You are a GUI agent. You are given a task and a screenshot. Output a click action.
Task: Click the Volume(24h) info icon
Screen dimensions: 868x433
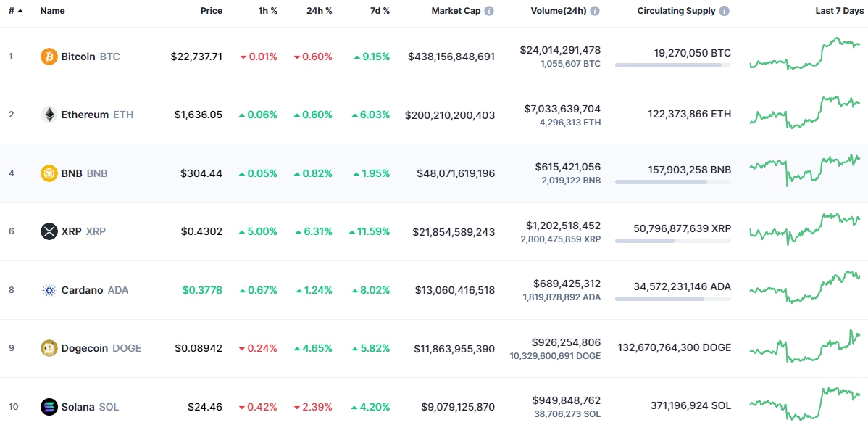coord(595,11)
